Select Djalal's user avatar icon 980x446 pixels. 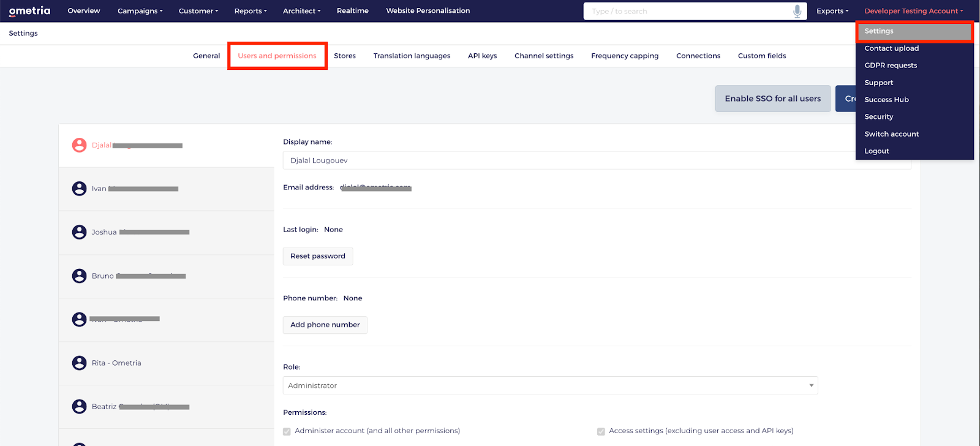coord(79,145)
